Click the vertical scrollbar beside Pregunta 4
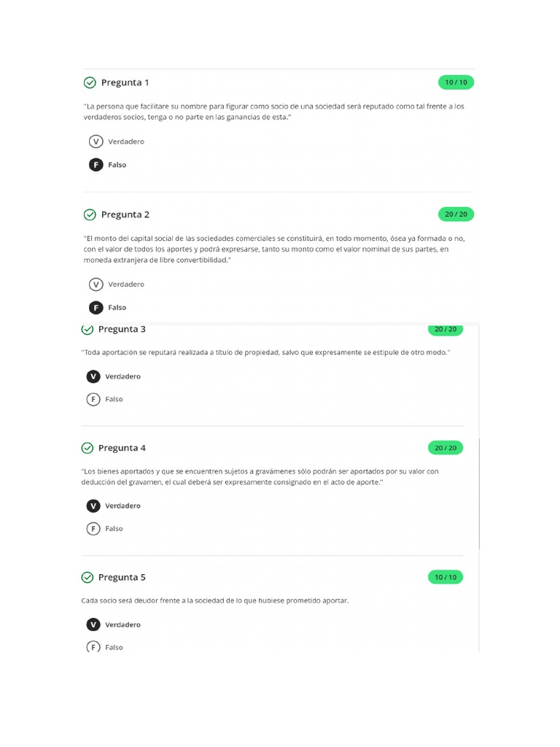 (x=479, y=494)
